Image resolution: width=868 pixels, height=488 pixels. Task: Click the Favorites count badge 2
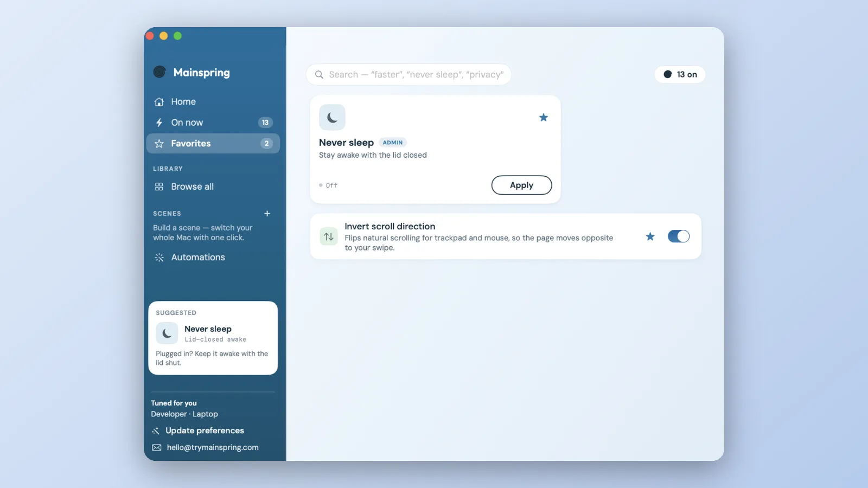point(266,144)
